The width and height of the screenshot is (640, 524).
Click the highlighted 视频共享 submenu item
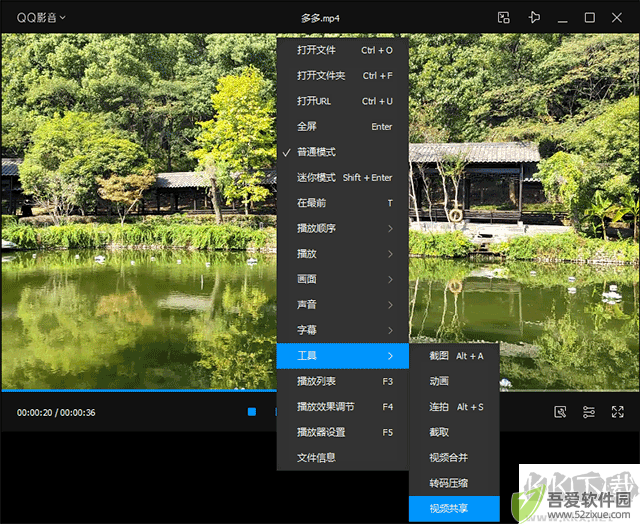point(454,508)
